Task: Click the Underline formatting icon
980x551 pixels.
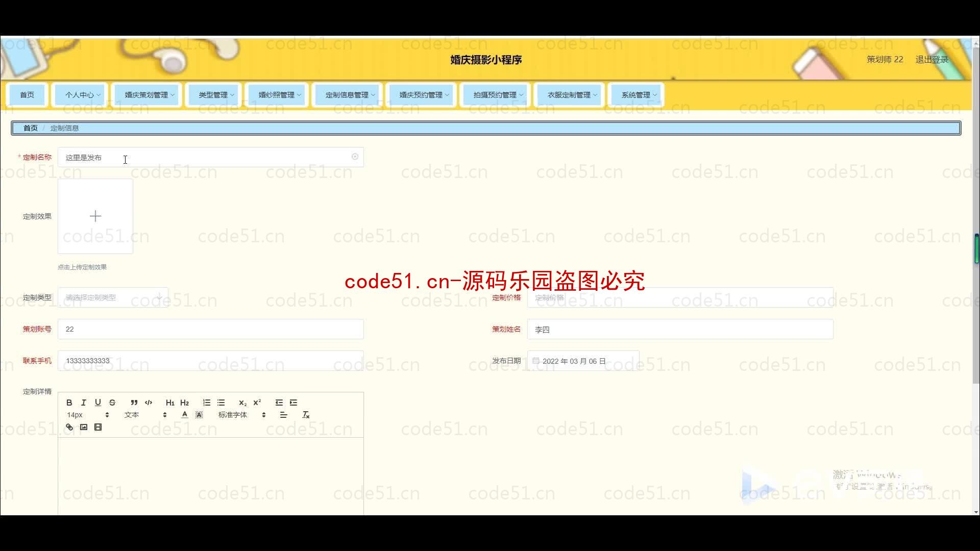Action: pyautogui.click(x=97, y=403)
